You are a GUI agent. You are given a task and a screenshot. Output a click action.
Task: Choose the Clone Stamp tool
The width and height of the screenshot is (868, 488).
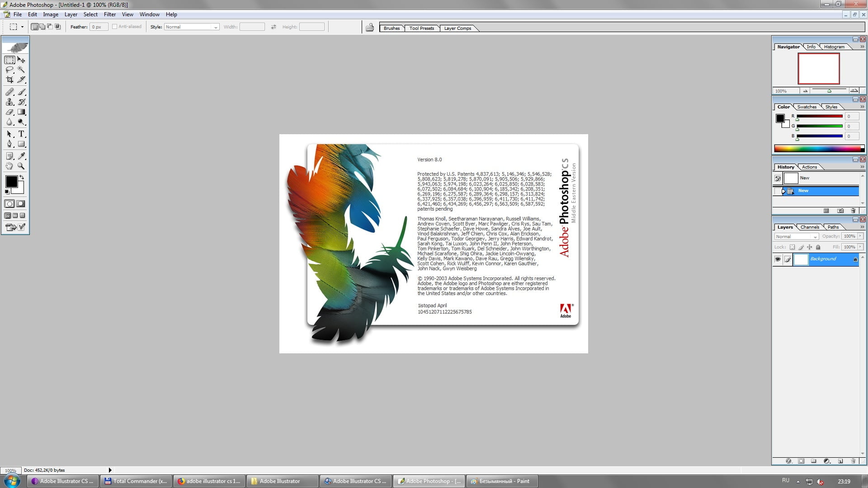(9, 102)
